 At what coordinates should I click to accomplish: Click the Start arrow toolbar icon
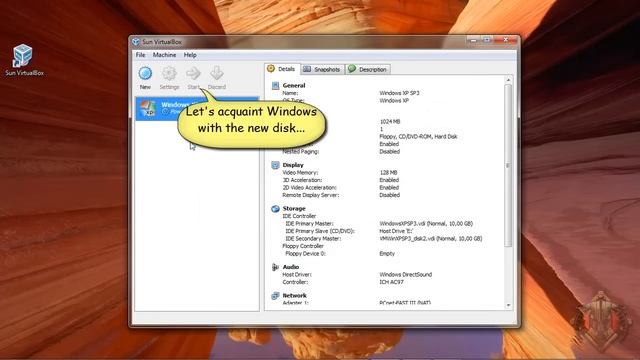click(193, 73)
